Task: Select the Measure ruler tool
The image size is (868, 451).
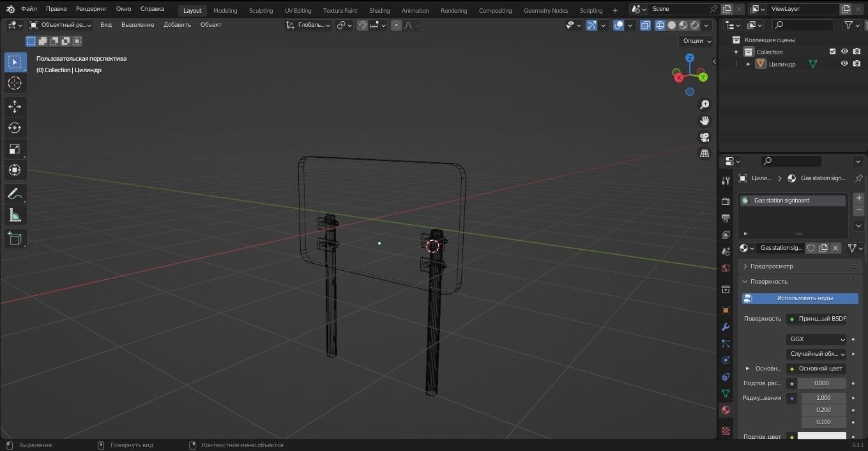Action: [x=15, y=215]
